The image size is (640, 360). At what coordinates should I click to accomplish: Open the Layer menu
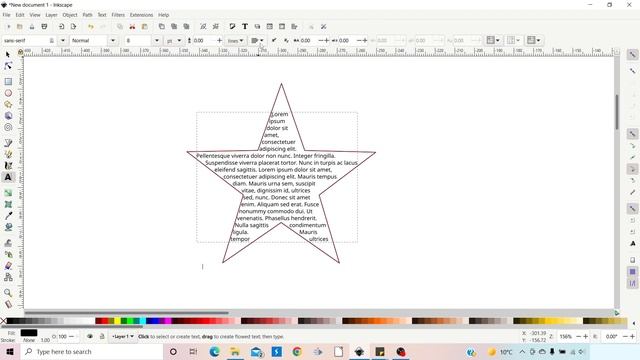pyautogui.click(x=51, y=15)
